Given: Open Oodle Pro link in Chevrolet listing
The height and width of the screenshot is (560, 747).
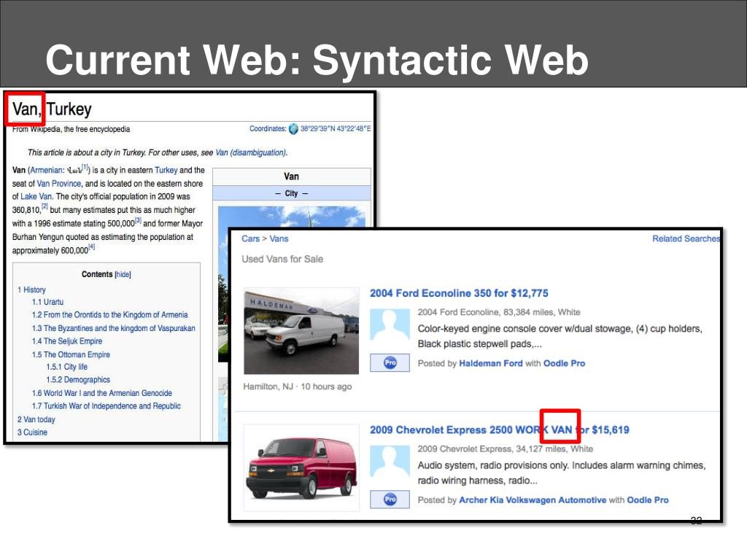Looking at the screenshot, I should point(648,500).
